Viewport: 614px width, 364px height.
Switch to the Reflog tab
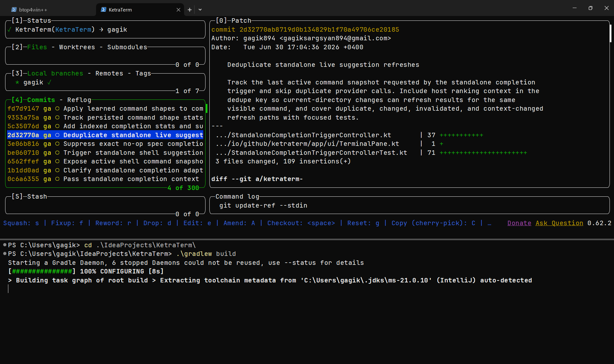(79, 100)
